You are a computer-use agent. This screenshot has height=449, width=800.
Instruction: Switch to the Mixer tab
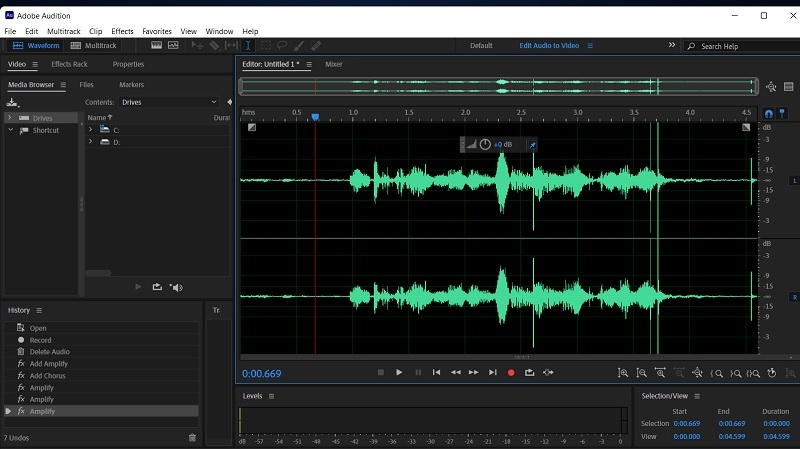coord(333,64)
